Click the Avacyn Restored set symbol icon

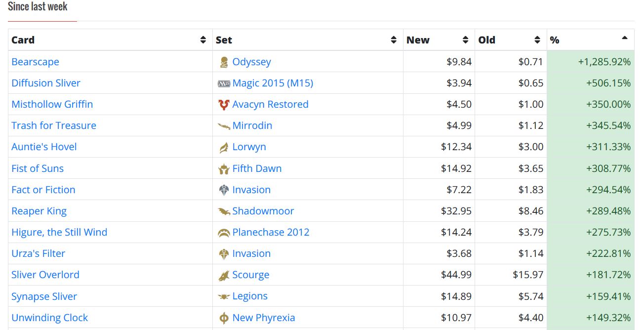pyautogui.click(x=224, y=105)
